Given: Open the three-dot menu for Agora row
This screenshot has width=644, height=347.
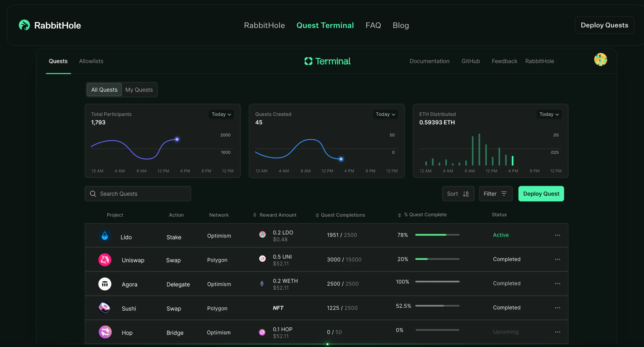Looking at the screenshot, I should click(x=557, y=284).
